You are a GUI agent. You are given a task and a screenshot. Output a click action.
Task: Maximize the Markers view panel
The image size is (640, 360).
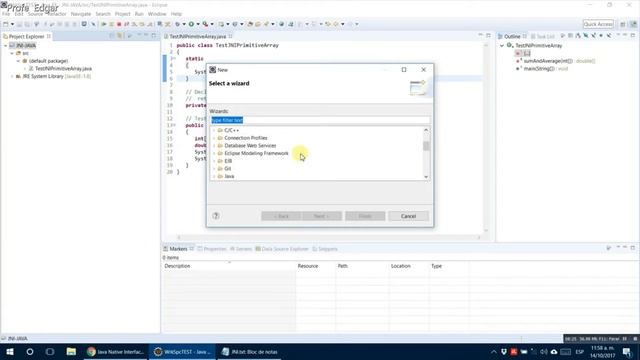point(633,248)
